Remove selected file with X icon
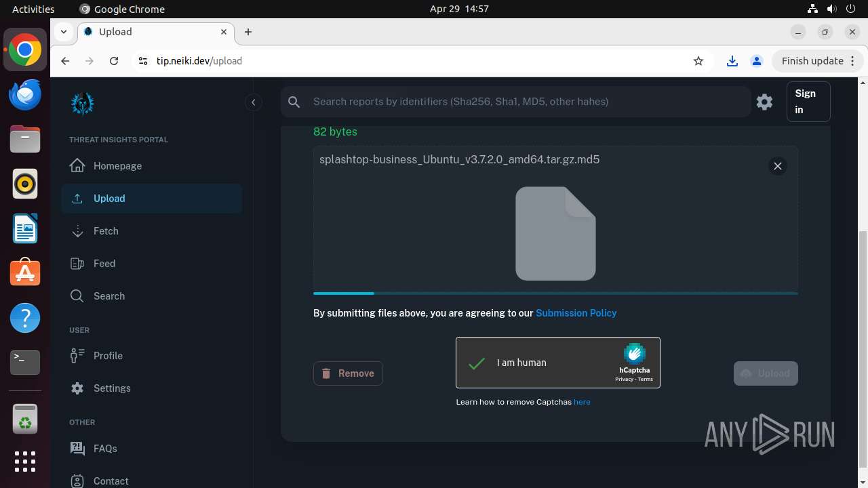Screen dimensions: 868x488 click(778, 166)
